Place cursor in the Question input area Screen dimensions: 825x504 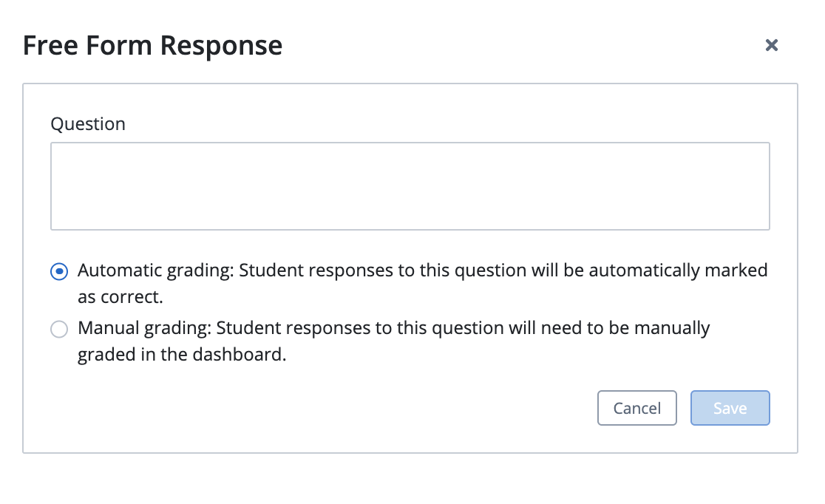click(410, 186)
